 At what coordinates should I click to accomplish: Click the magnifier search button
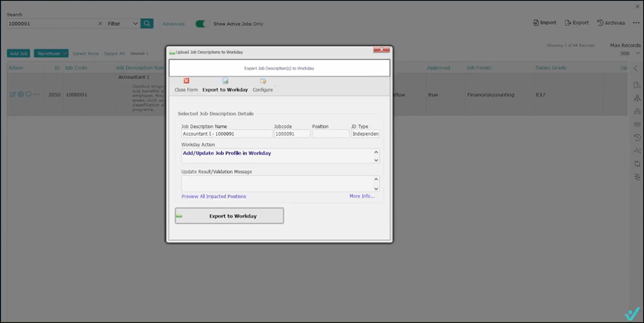(147, 24)
